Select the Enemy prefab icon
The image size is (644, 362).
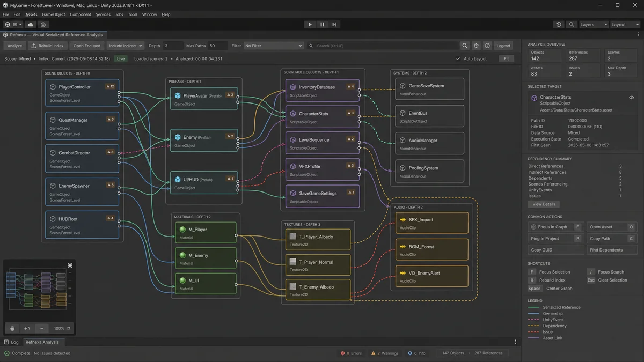[178, 137]
